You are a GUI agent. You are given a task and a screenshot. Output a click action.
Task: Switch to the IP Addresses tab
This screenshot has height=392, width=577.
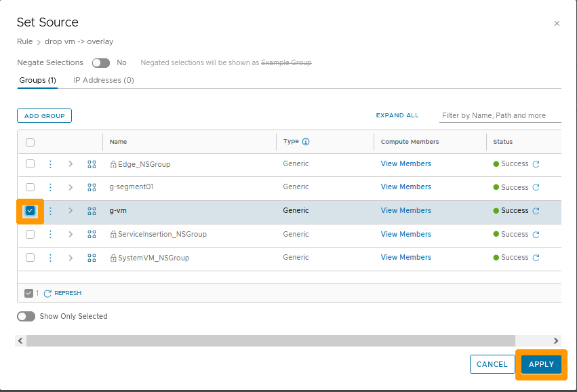coord(103,80)
